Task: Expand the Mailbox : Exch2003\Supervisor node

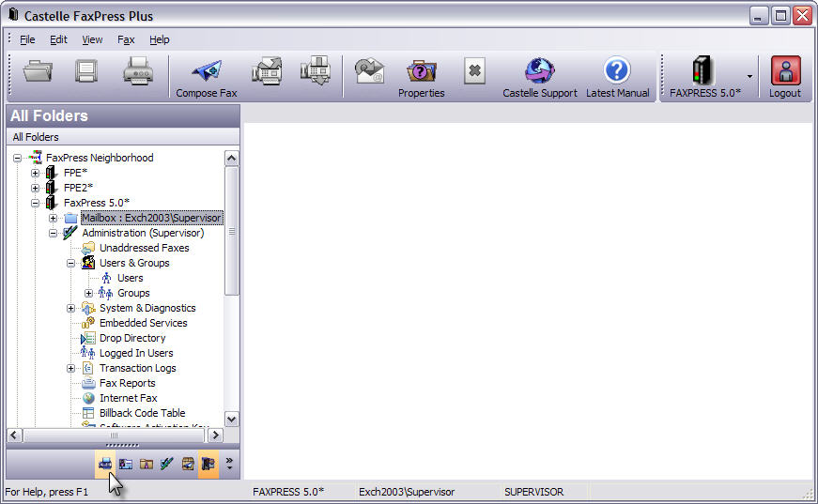Action: pos(54,219)
